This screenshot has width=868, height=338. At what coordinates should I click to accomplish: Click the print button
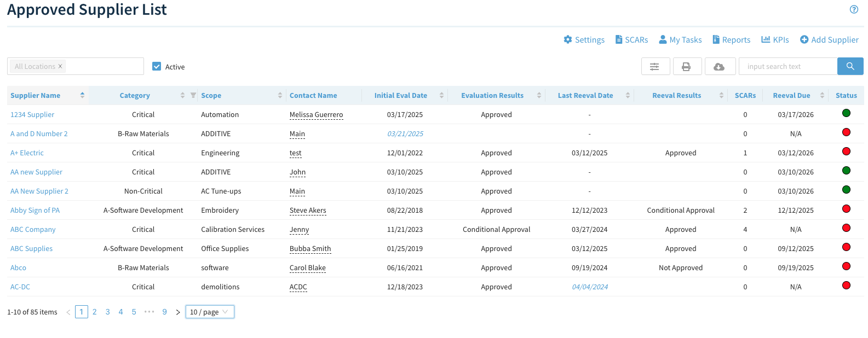point(686,67)
